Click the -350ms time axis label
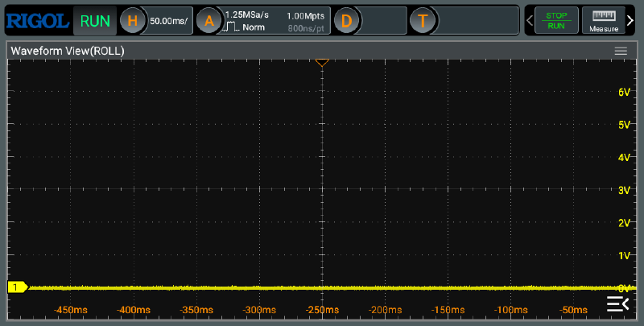 [x=196, y=310]
